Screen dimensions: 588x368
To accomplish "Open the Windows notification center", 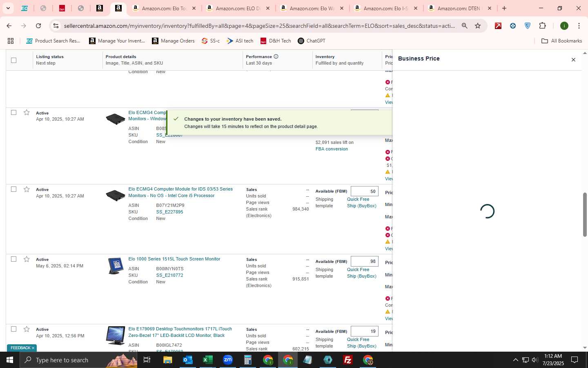I will [x=575, y=360].
